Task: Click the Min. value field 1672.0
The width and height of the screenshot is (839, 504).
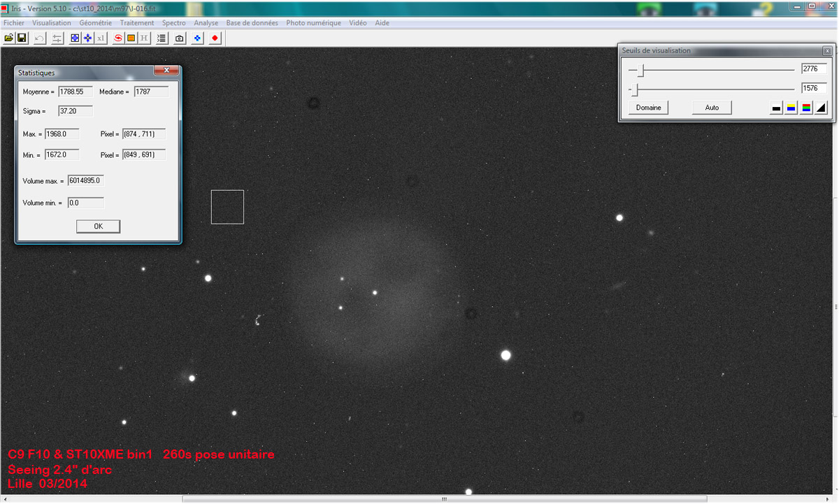Action: click(x=62, y=154)
